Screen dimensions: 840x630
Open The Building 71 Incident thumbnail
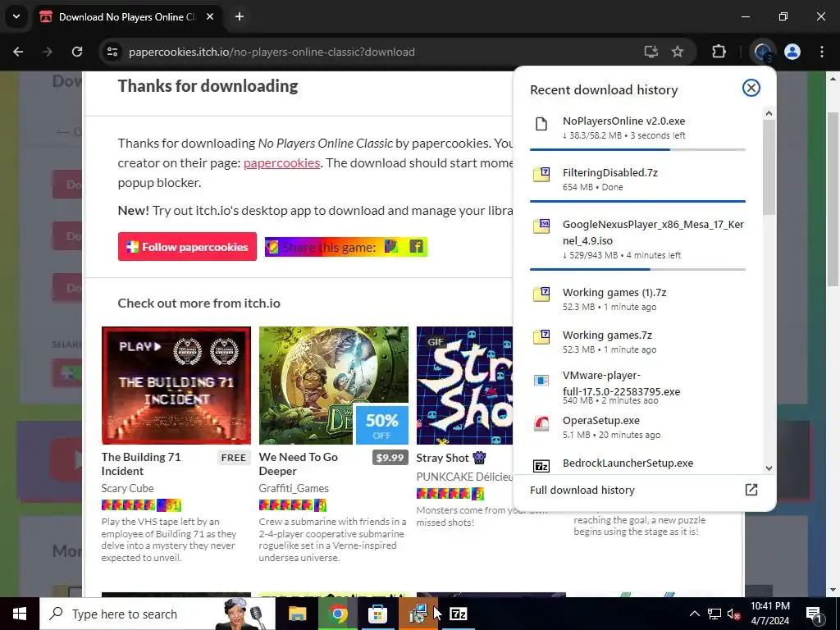[176, 386]
